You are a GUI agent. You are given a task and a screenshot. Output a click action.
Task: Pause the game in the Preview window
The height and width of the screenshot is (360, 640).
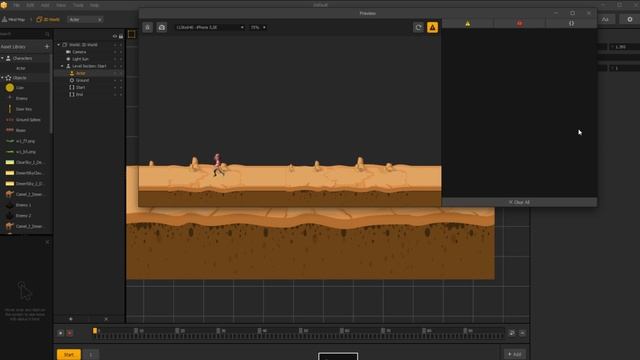(147, 27)
